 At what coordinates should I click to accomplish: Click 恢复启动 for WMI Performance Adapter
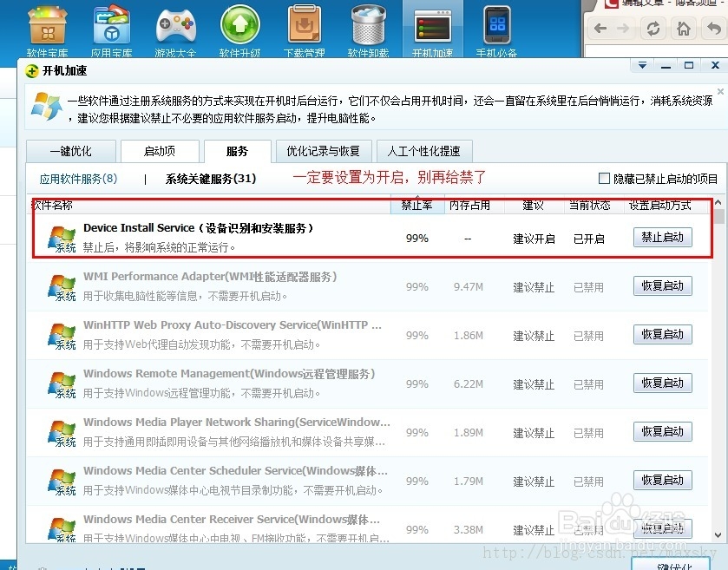coord(662,285)
